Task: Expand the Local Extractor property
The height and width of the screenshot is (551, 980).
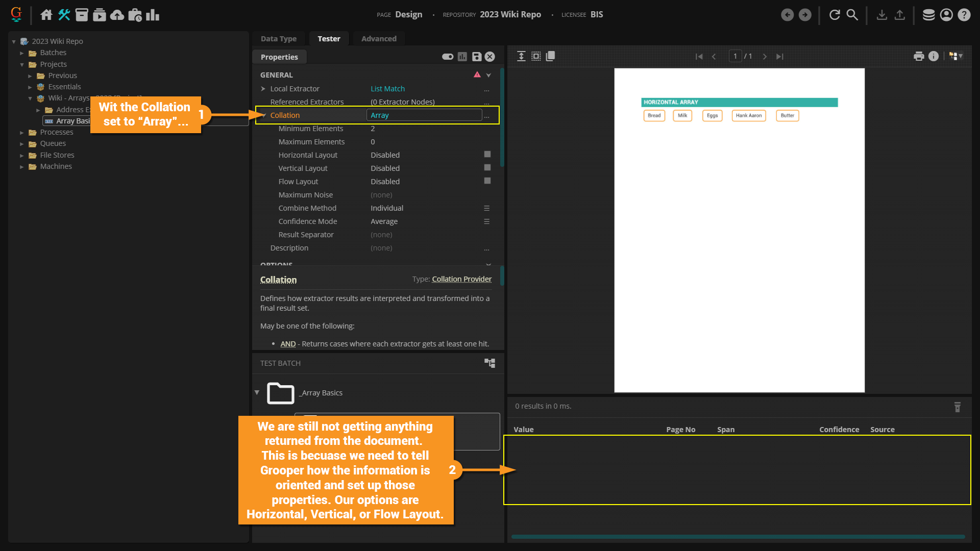Action: coord(263,89)
